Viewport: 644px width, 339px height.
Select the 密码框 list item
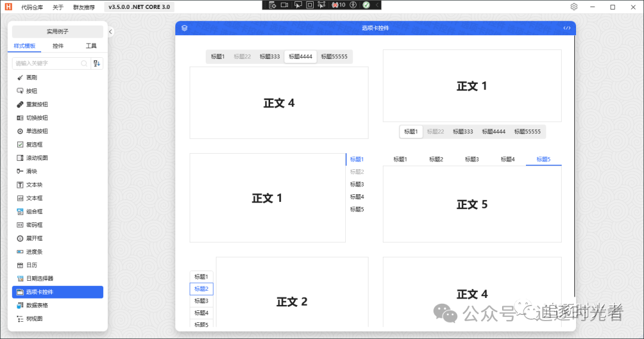57,225
